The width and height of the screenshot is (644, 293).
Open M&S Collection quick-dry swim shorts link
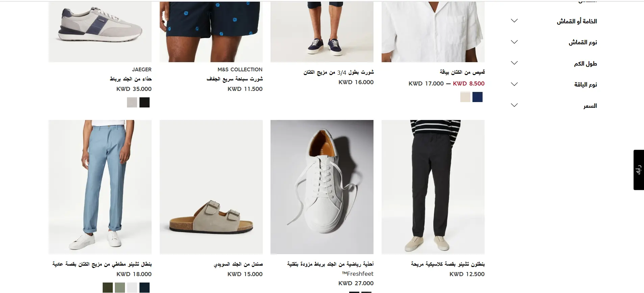click(x=235, y=79)
